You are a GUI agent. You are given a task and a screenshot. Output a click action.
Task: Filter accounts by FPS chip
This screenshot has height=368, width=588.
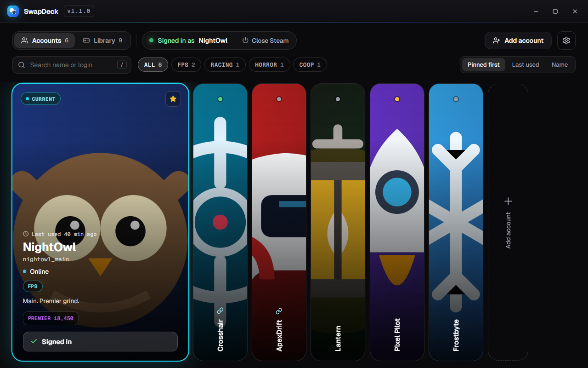coord(186,65)
